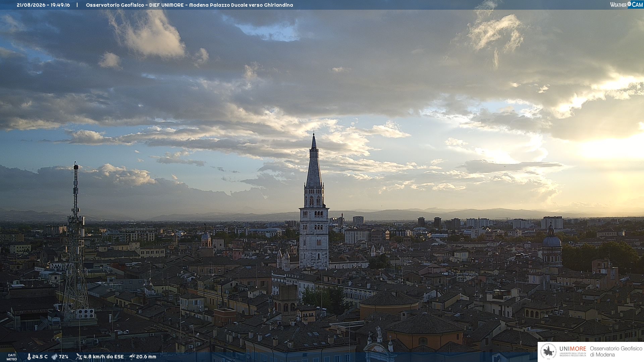Click the Ghirlandina tower spire
The width and height of the screenshot is (644, 362).
coord(314,161)
